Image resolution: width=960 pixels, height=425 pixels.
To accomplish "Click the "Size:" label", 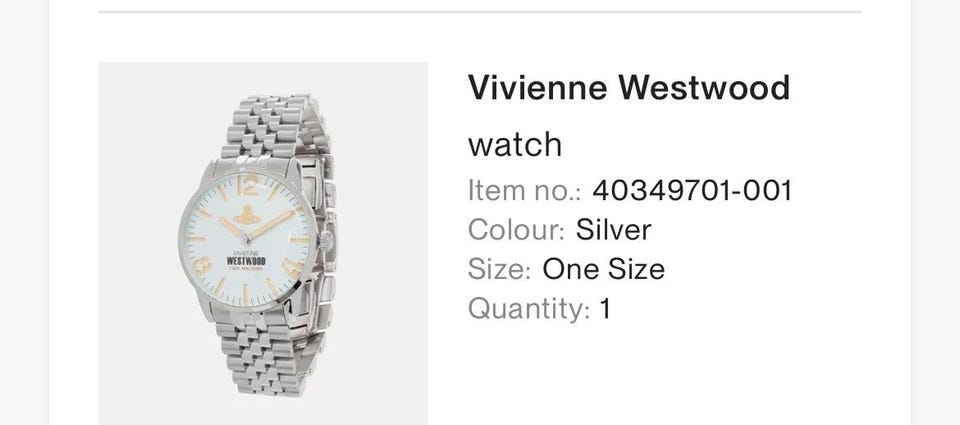I will click(499, 269).
